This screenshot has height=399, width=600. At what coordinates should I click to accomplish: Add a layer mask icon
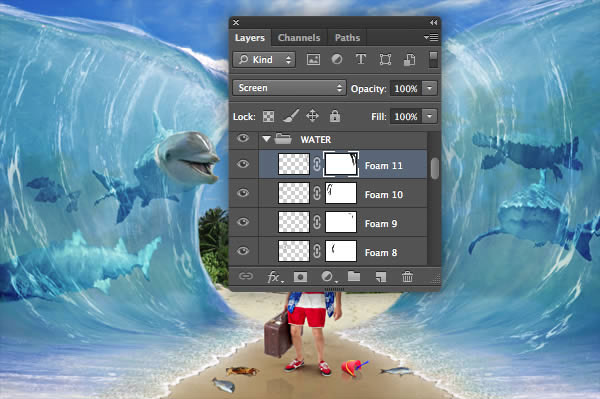tap(300, 277)
